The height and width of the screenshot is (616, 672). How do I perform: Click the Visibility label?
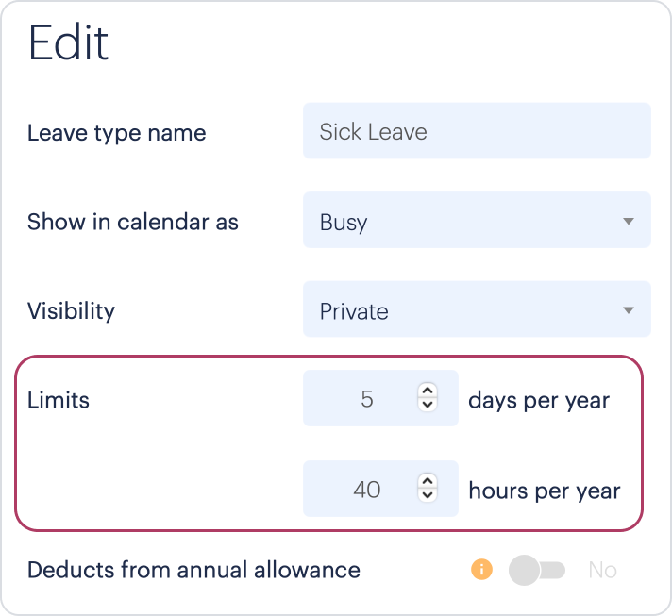click(71, 311)
